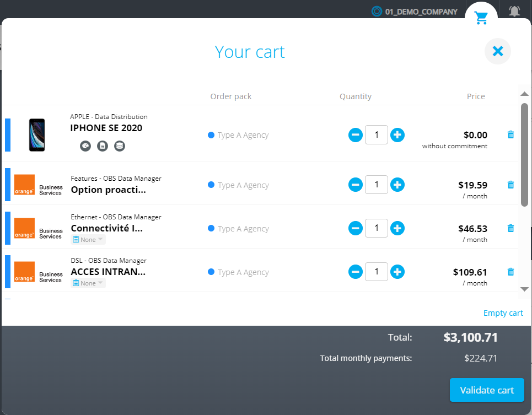Click the cart list scrollbar down arrow
This screenshot has height=415, width=532.
(x=524, y=289)
